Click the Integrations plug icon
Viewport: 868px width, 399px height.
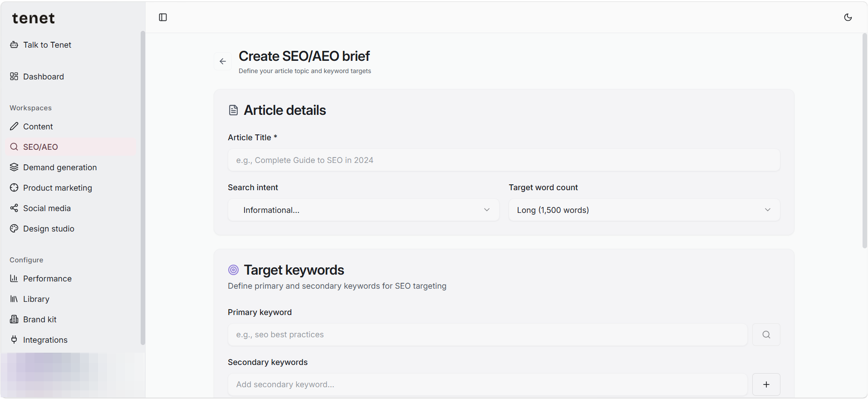coord(14,340)
